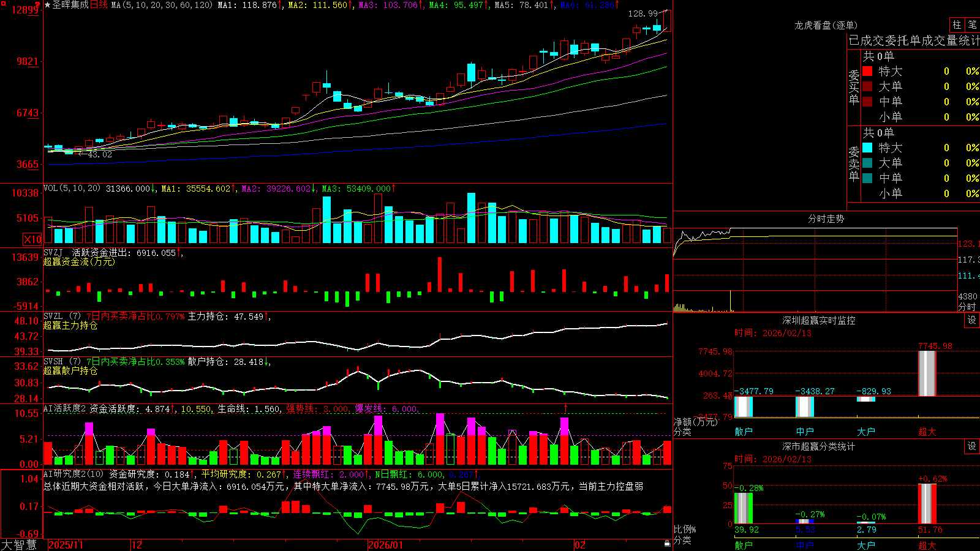Click teal 中单 swatch under 委卖单
The width and height of the screenshot is (980, 551).
coord(867,178)
